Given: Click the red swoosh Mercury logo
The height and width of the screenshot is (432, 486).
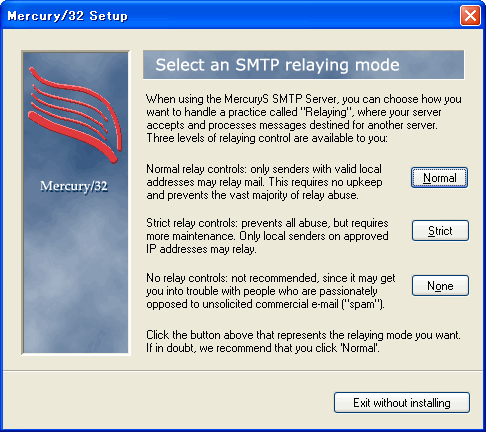Looking at the screenshot, I should (75, 115).
